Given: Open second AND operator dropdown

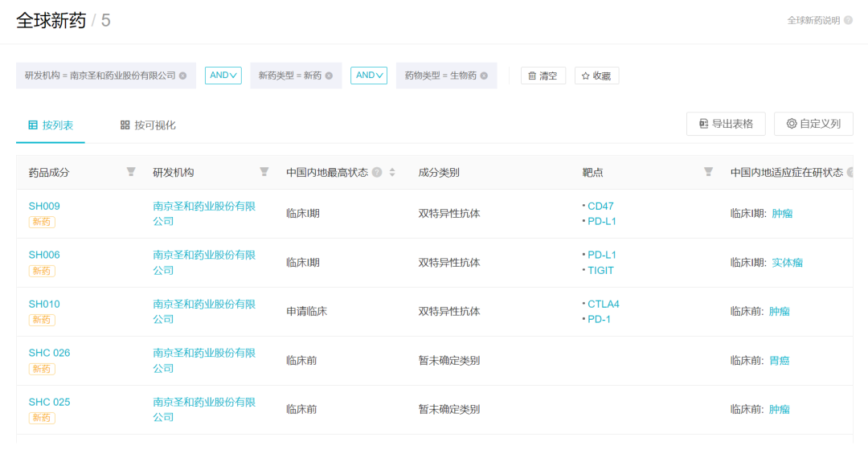Looking at the screenshot, I should tap(369, 76).
